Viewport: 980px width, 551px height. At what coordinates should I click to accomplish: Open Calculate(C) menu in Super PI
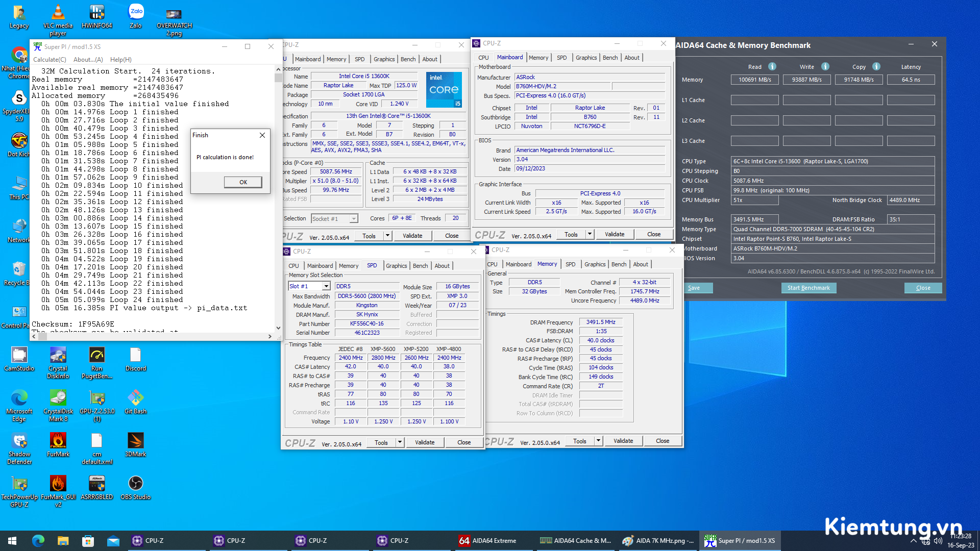[50, 60]
